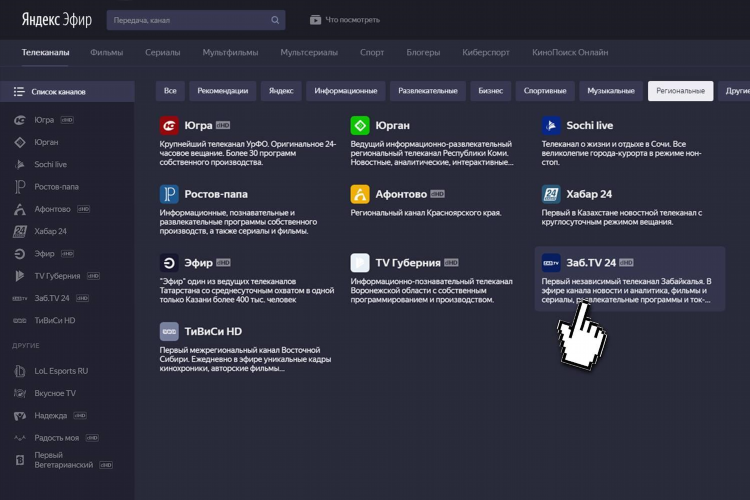Open Список каналов in the sidebar
Viewport: 750px width, 500px height.
(x=67, y=91)
